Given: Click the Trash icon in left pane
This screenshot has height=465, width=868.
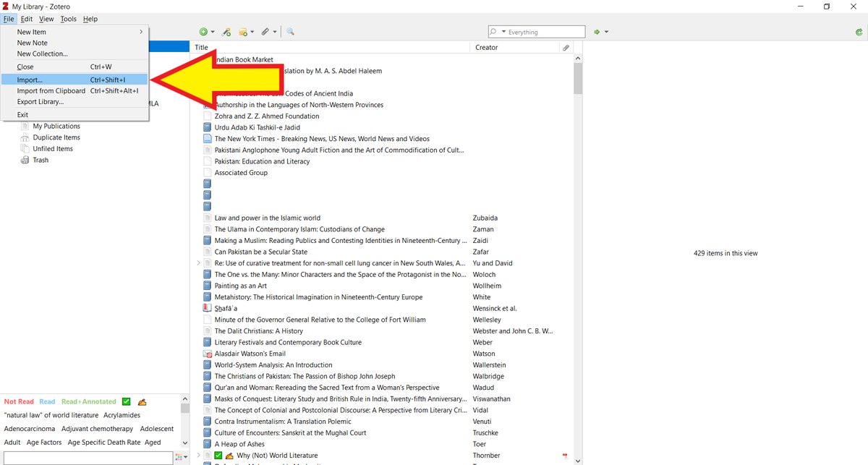Looking at the screenshot, I should pos(26,160).
